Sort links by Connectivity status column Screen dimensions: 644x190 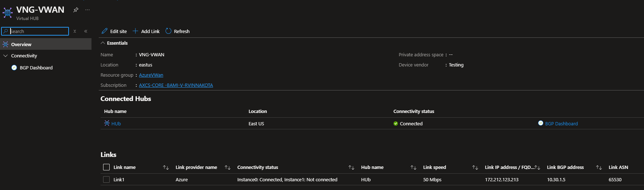pos(351,167)
